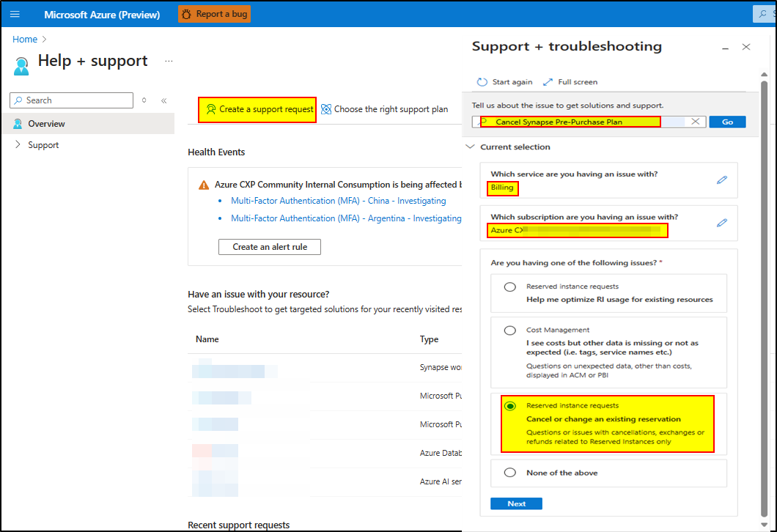Click the Microsoft Azure (Preview) title
This screenshot has height=532, width=777.
(102, 15)
